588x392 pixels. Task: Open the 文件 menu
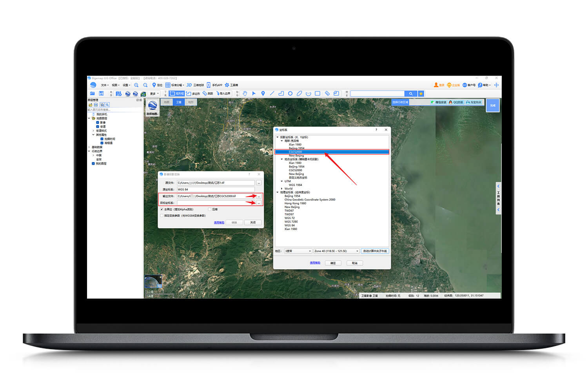pos(104,85)
